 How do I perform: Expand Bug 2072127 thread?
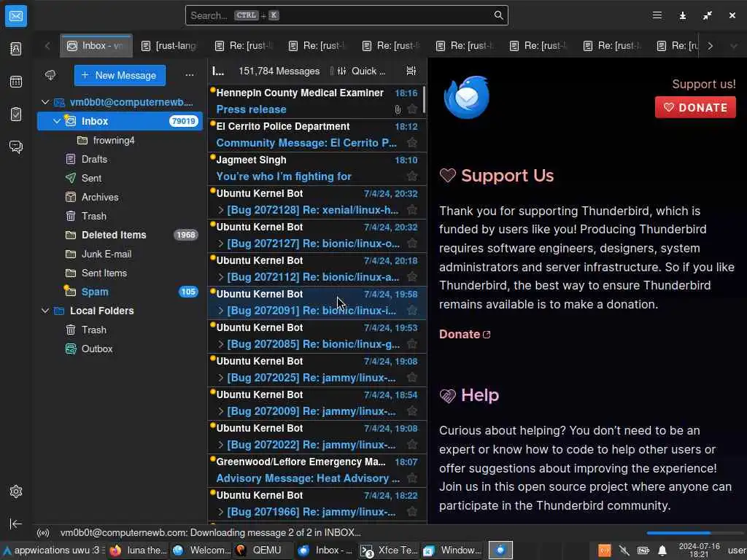pos(220,244)
